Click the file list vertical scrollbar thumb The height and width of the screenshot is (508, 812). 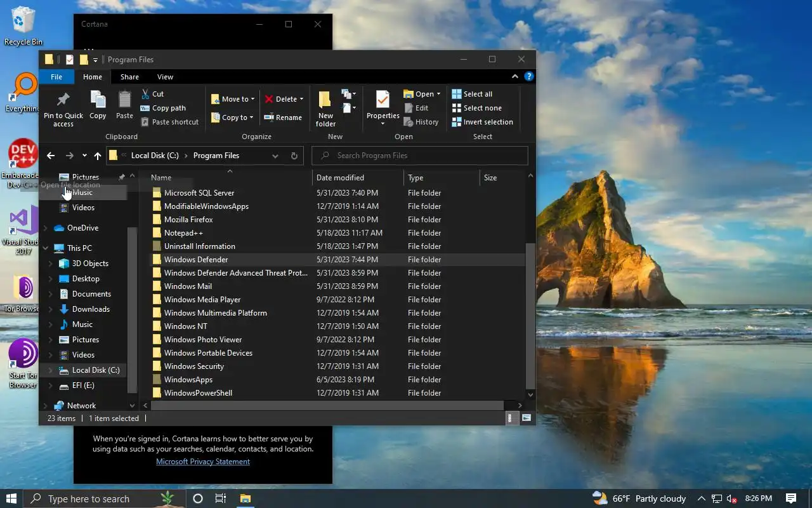click(x=530, y=316)
